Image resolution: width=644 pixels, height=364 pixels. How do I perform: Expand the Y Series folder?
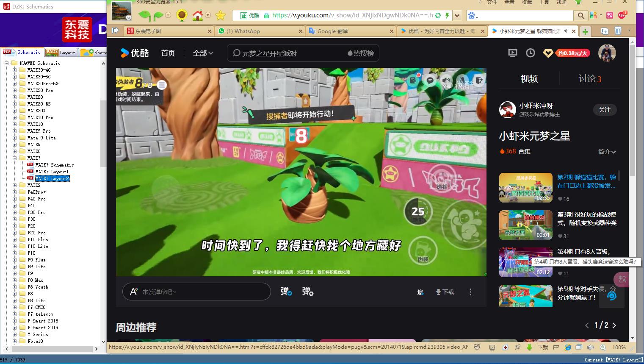pyautogui.click(x=14, y=334)
